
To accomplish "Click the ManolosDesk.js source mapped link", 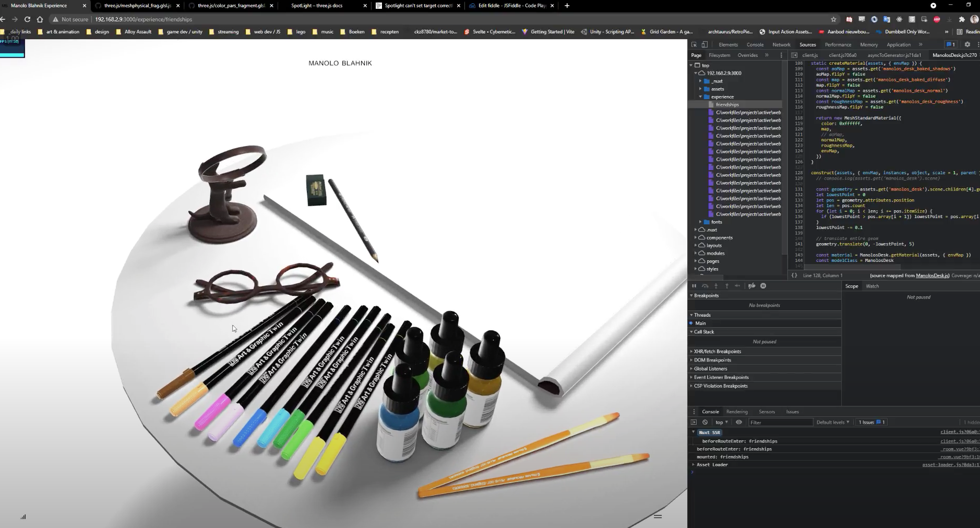I will pyautogui.click(x=933, y=275).
